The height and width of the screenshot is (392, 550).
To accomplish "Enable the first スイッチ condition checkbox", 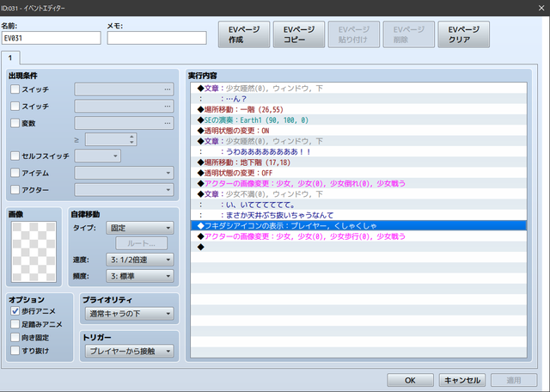I will click(x=15, y=89).
